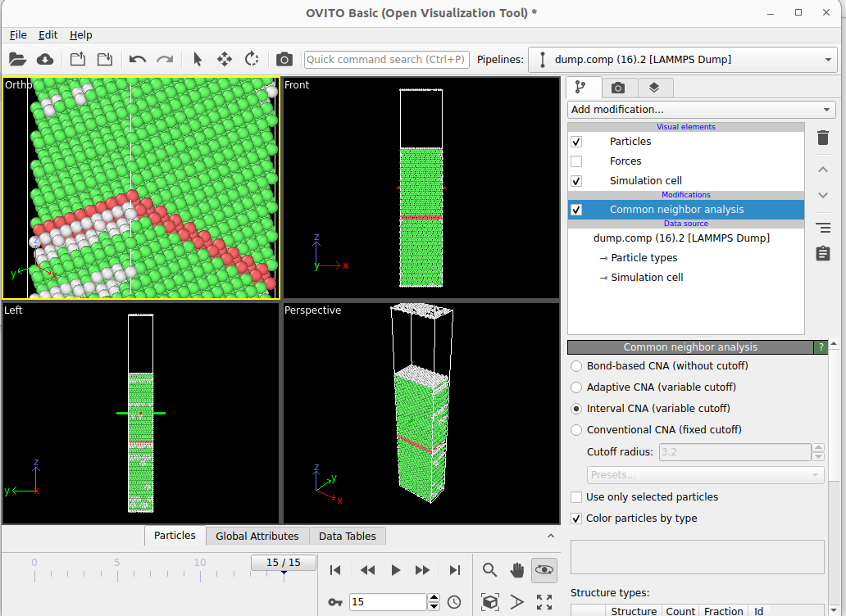This screenshot has width=846, height=616.
Task: Open the Add modification dropdown
Action: 701,110
